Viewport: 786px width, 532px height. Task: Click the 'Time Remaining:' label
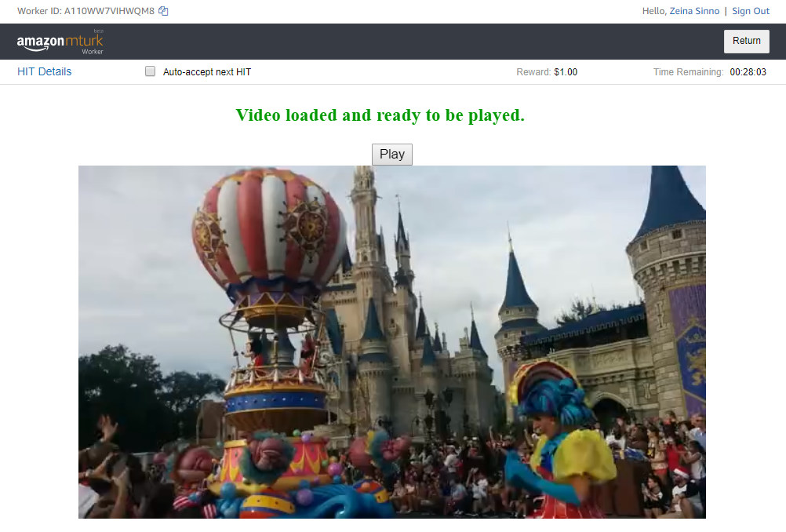click(688, 72)
